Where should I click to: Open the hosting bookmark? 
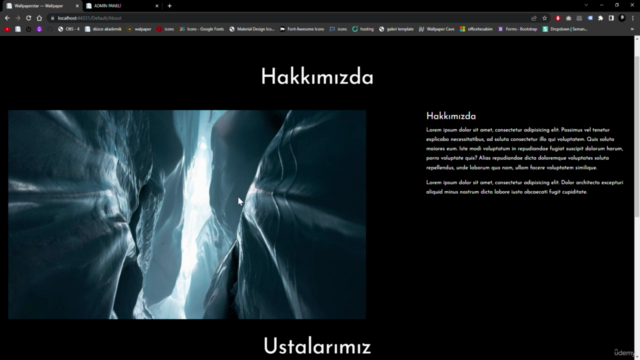pyautogui.click(x=363, y=29)
